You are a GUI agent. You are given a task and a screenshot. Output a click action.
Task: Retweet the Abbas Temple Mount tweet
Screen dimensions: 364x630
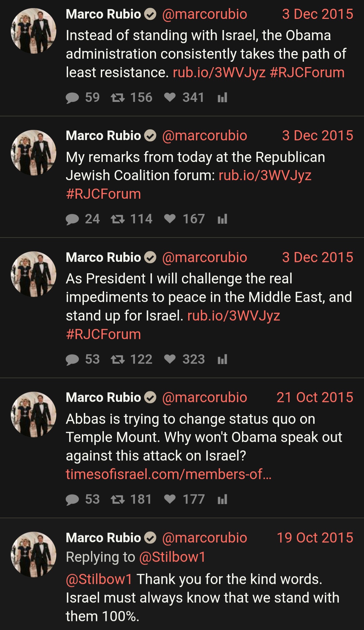click(118, 499)
